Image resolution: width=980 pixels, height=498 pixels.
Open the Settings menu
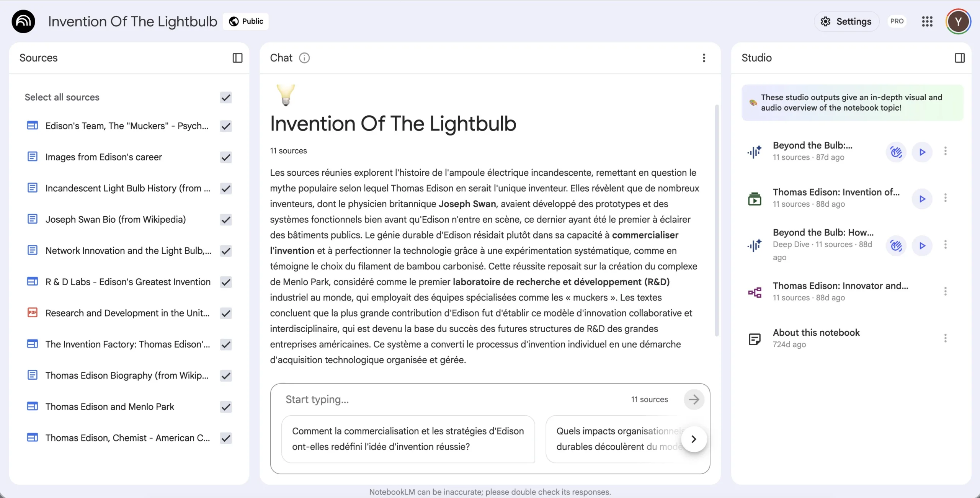coord(846,21)
